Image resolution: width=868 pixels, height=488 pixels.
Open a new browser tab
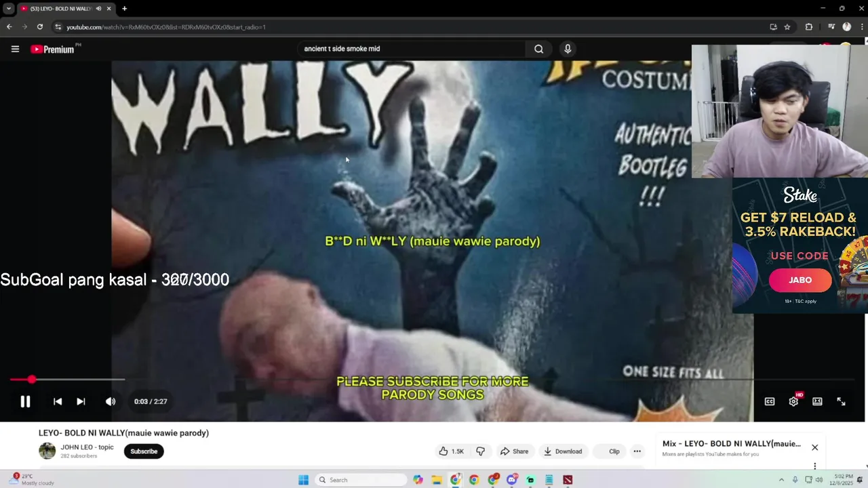point(124,9)
